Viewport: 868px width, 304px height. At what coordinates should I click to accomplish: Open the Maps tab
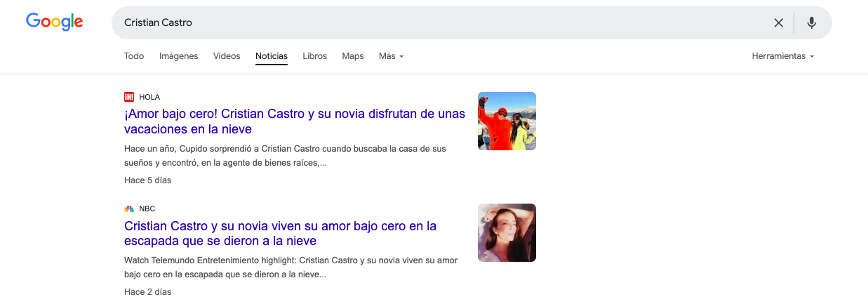(x=353, y=56)
